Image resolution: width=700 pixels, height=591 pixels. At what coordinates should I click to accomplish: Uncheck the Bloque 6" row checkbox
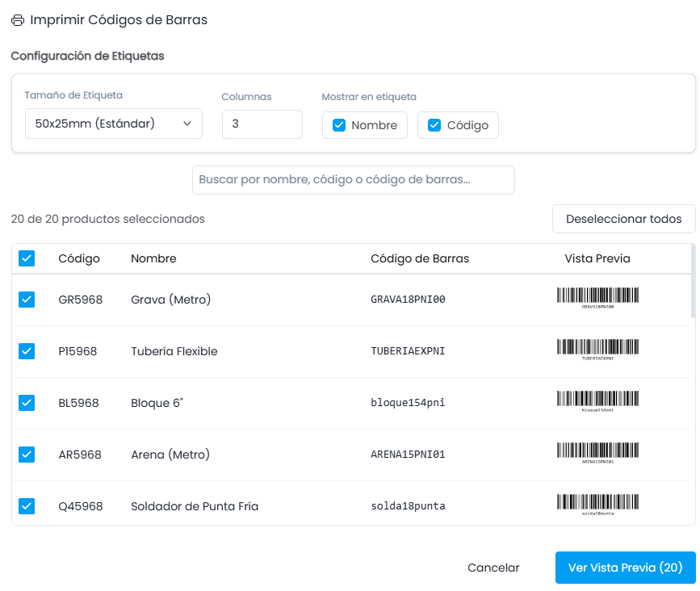pyautogui.click(x=27, y=403)
